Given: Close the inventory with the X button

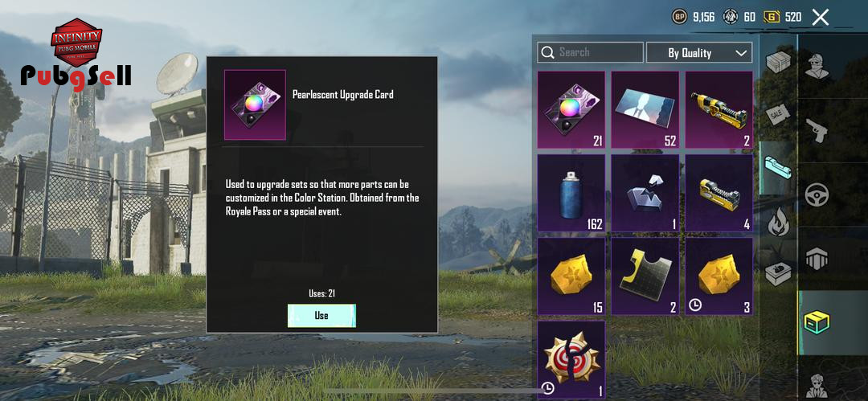Looking at the screenshot, I should point(821,17).
